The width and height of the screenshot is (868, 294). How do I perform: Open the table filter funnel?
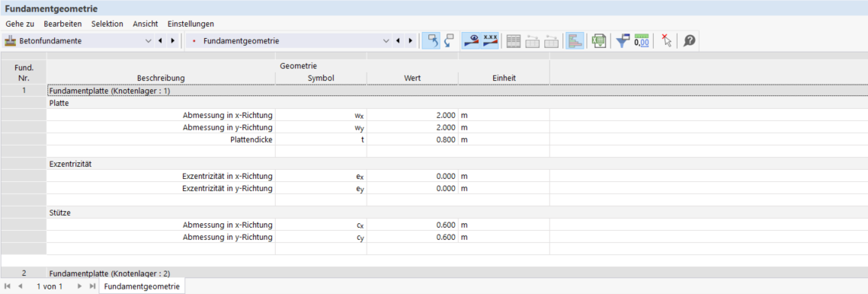point(623,42)
